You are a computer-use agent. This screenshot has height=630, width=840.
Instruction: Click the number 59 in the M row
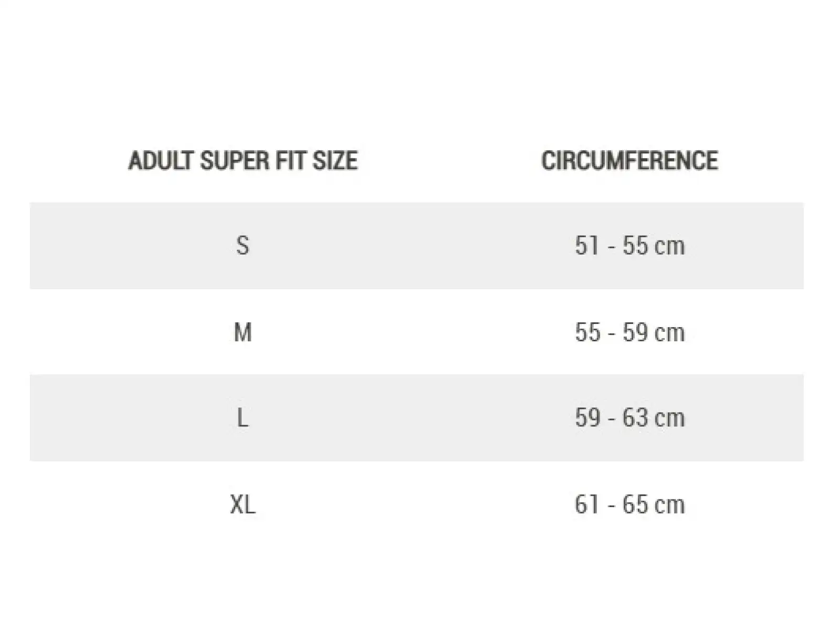point(635,332)
